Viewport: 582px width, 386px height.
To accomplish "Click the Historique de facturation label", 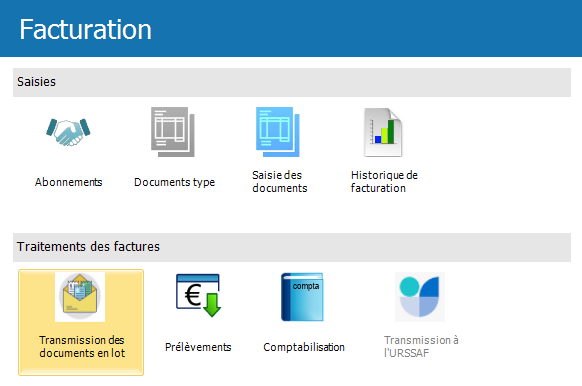I will pos(384,181).
